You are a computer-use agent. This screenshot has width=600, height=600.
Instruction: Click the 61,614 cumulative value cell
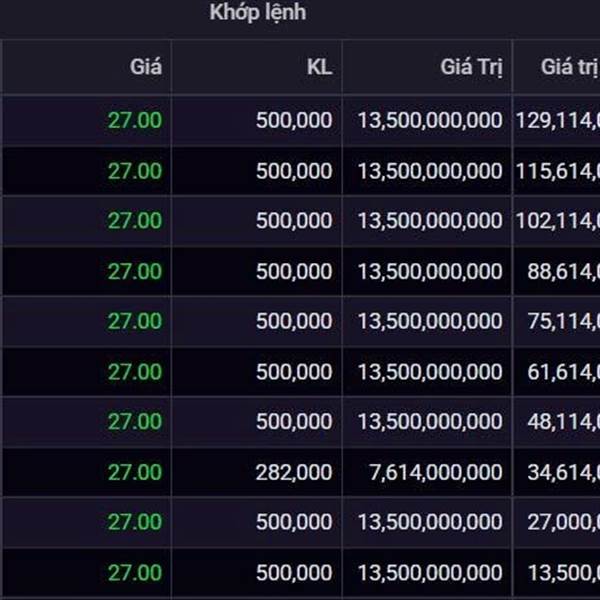(x=563, y=372)
